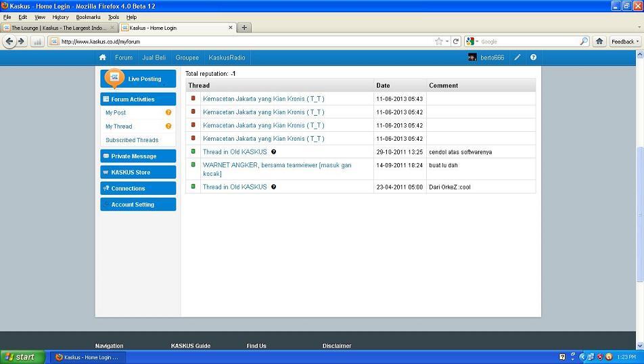The image size is (644, 364).
Task: Click the pencil icon in Kaskus navbar
Action: (x=517, y=58)
